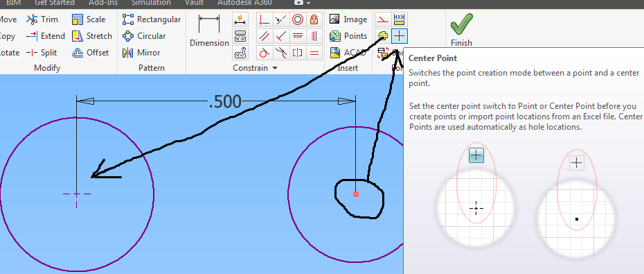This screenshot has height=274, width=644.
Task: Click the Finish Sketch button
Action: [x=461, y=30]
